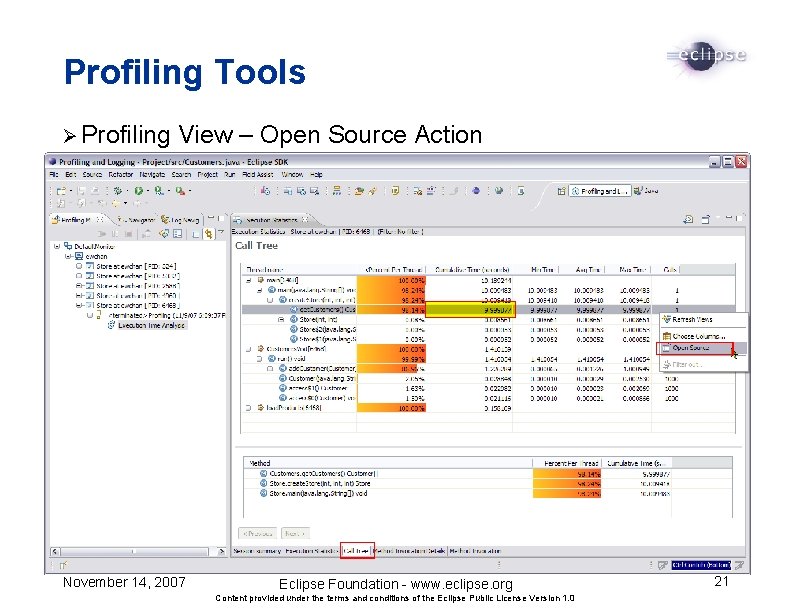Image resolution: width=792 pixels, height=612 pixels.
Task: Click the Open Report icon in Profiling Monitor toolbar
Action: point(177,234)
